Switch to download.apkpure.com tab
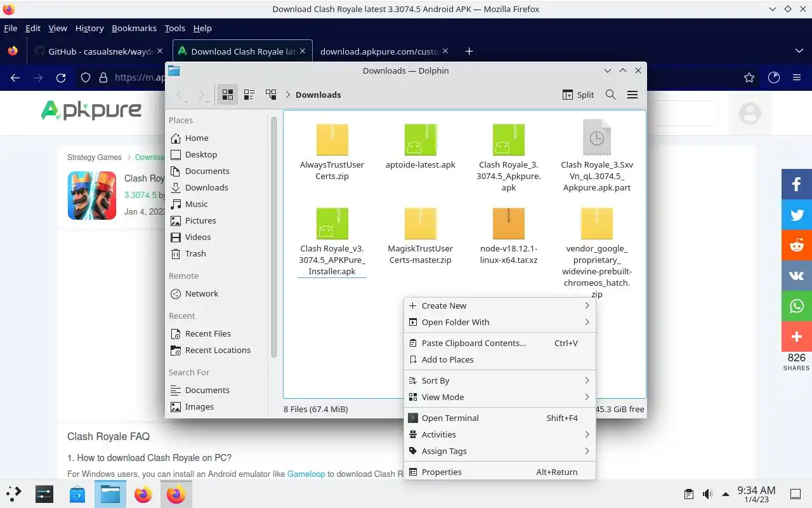 (x=384, y=51)
